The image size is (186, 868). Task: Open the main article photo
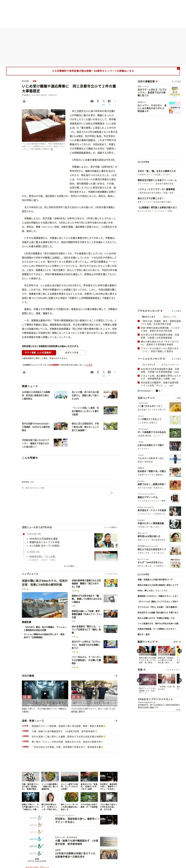(x=44, y=125)
